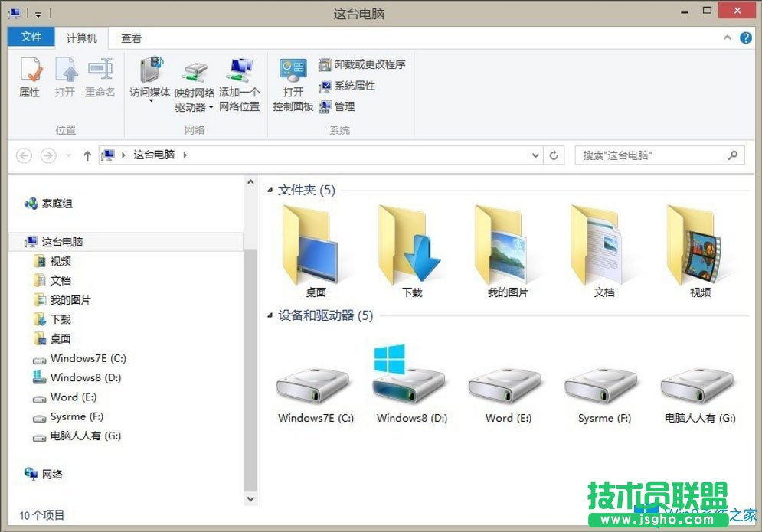This screenshot has width=762, height=532.
Task: Click the ribbon minimize chevron
Action: (x=727, y=37)
